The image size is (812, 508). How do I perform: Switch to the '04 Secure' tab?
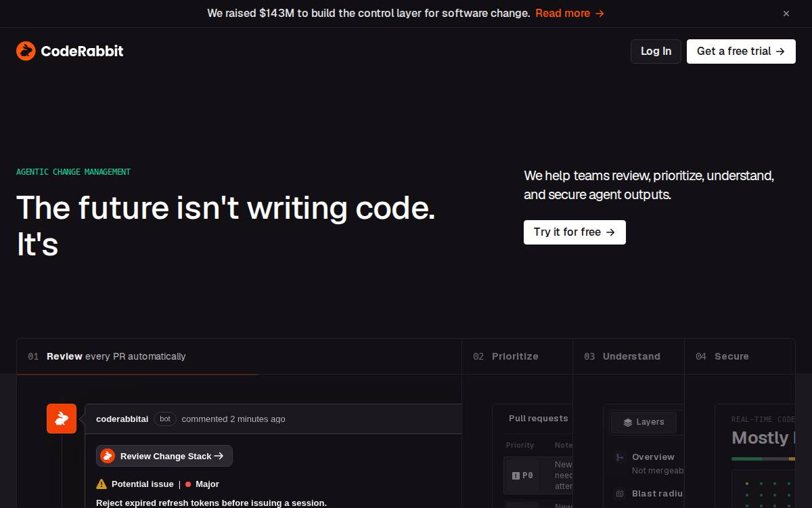point(740,356)
